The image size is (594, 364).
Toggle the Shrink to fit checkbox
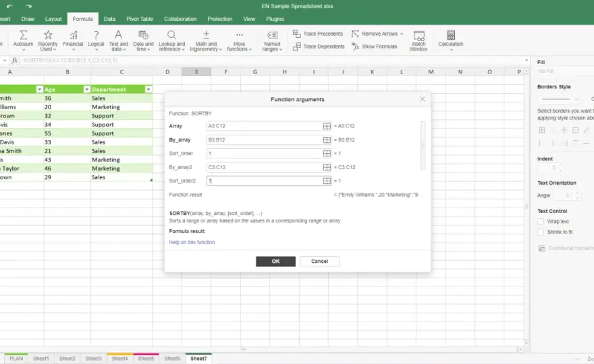pos(541,232)
